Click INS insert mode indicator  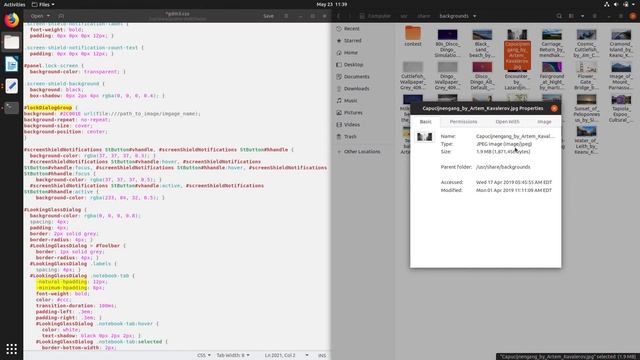322,356
